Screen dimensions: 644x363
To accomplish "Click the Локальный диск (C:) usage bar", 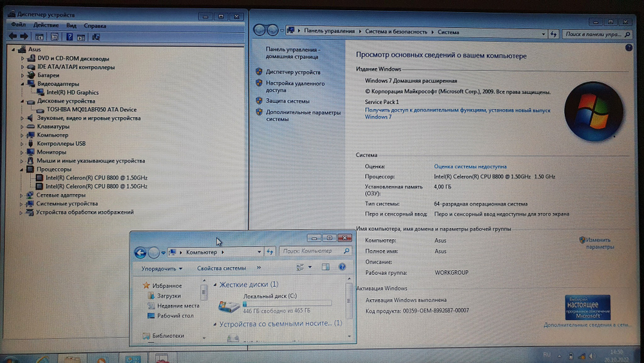I will [x=287, y=304].
